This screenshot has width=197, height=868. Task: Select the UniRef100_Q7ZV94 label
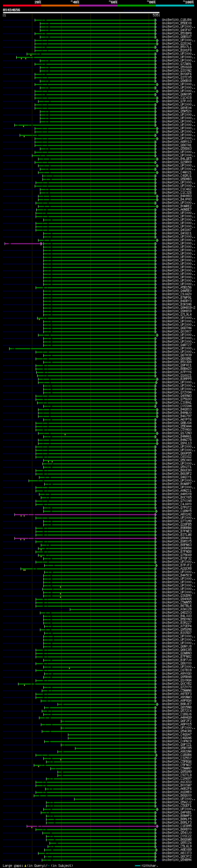pyautogui.click(x=177, y=393)
